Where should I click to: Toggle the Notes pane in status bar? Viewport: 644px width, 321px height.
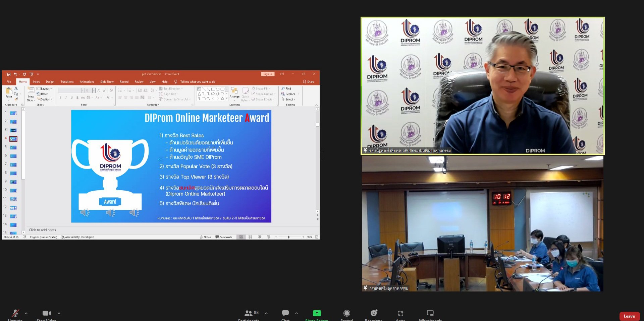205,237
